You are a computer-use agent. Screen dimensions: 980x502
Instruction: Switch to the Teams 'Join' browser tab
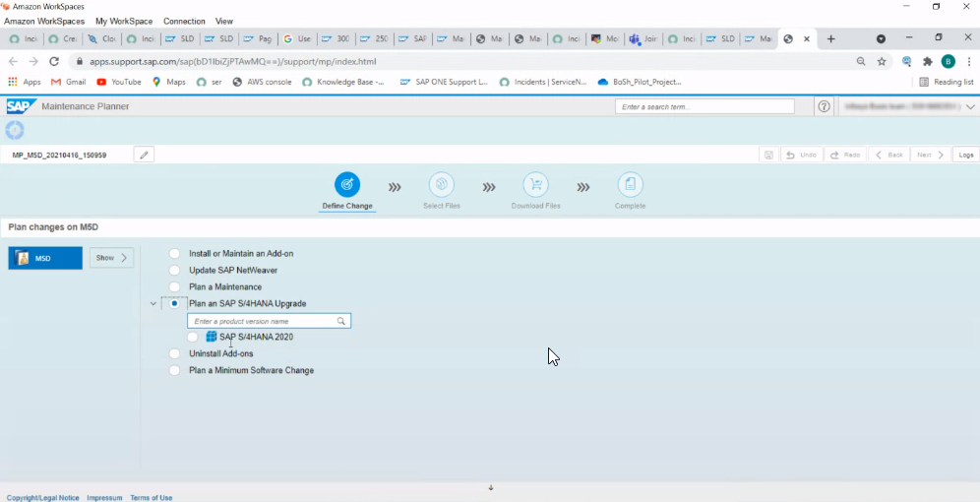(x=643, y=38)
